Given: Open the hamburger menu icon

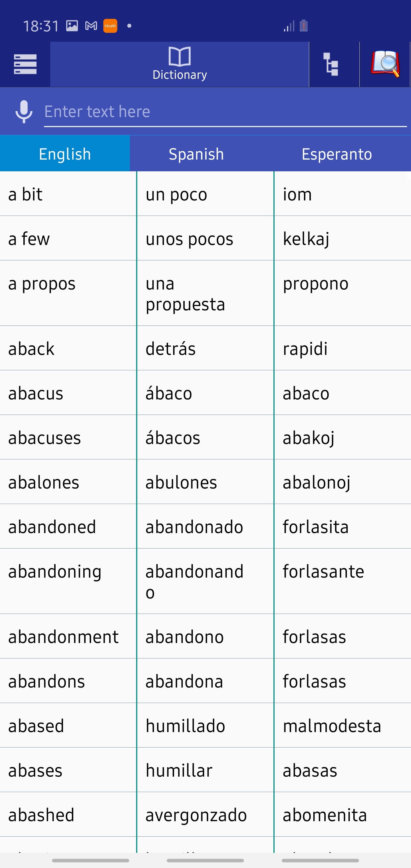Looking at the screenshot, I should [x=25, y=64].
